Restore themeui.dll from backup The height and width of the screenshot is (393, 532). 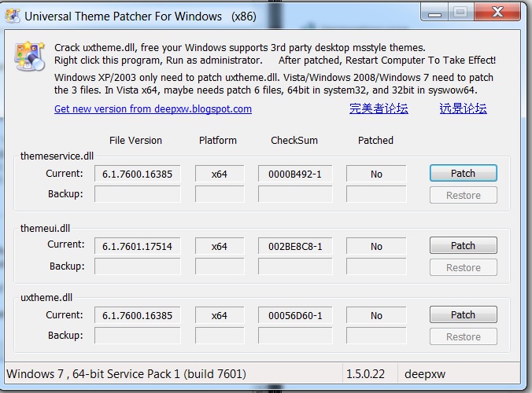(463, 267)
